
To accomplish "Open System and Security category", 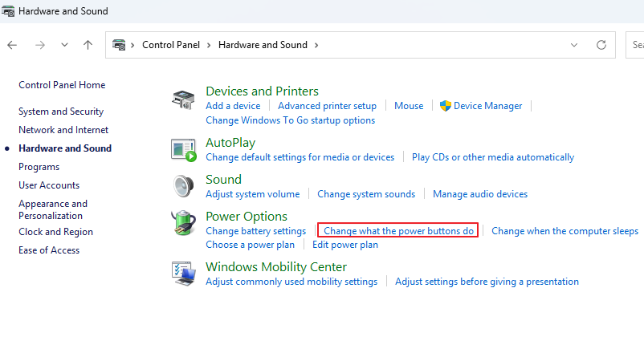I will [x=61, y=112].
